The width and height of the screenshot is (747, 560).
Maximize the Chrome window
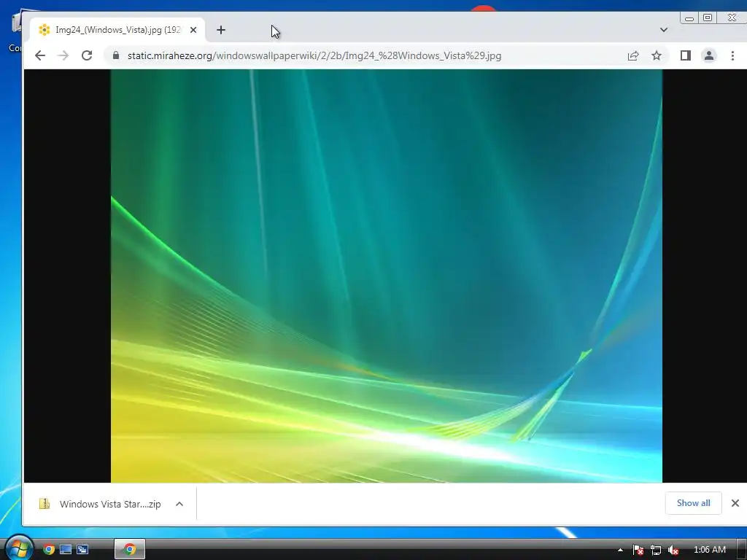[708, 18]
